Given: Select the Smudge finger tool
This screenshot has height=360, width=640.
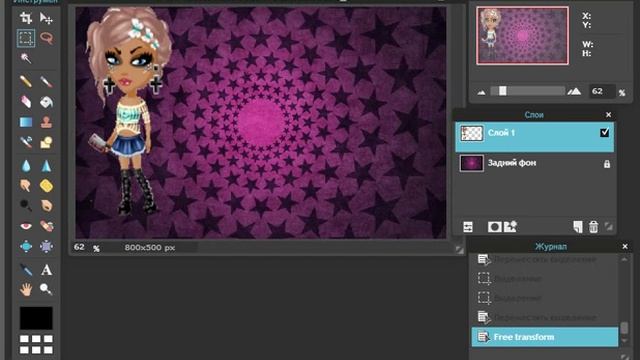Looking at the screenshot, I should pyautogui.click(x=26, y=186).
